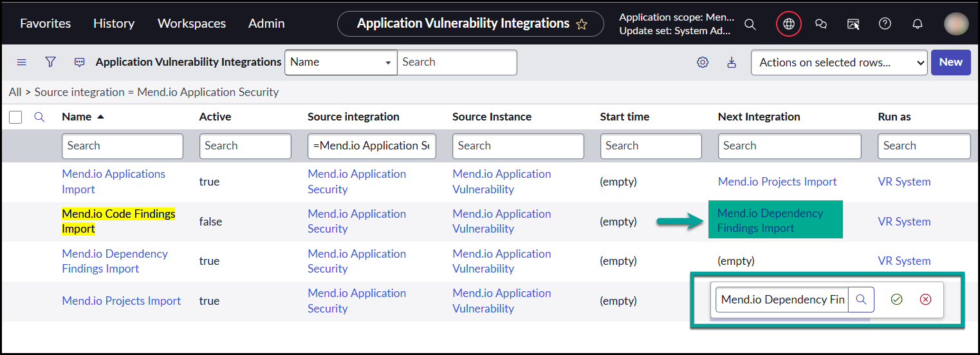Open the list hamburger menu
This screenshot has height=355, width=980.
point(21,62)
